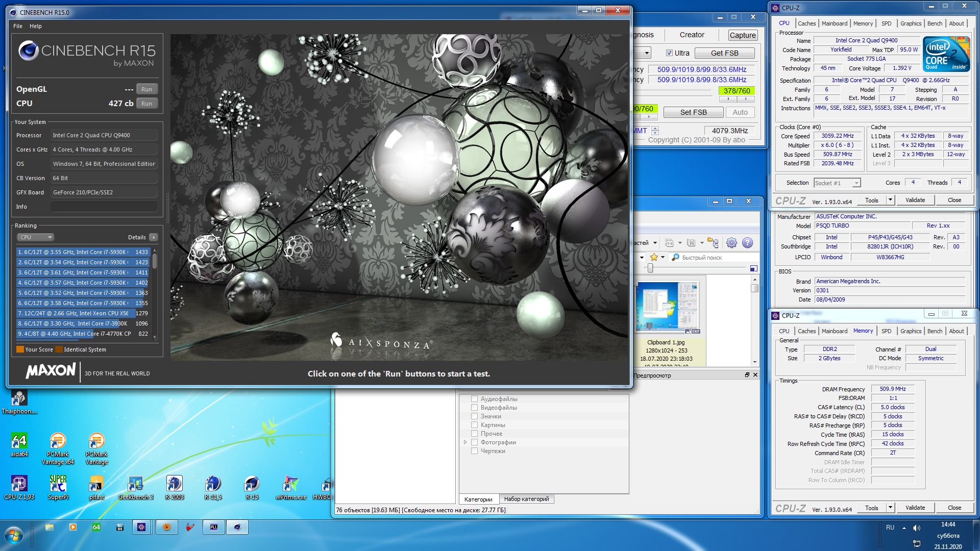The width and height of the screenshot is (980, 551).
Task: Click right arrow under the 378/760 value
Action: click(x=746, y=99)
